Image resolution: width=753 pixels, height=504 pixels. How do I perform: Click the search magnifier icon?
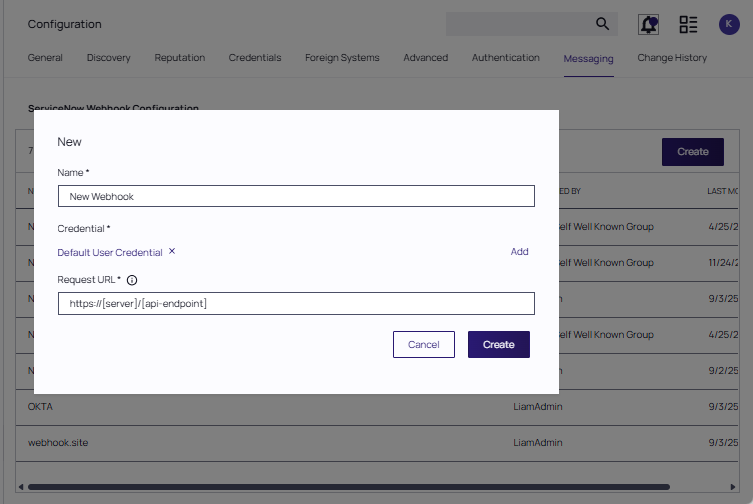[602, 24]
